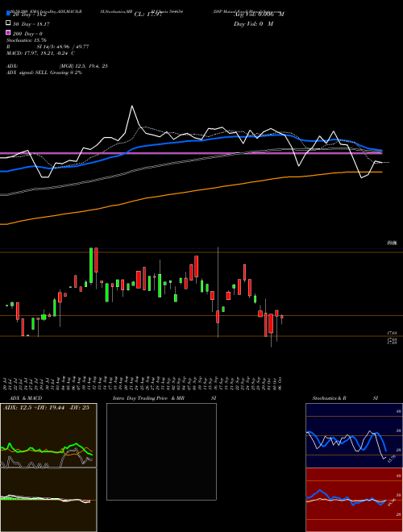Click the 'CL: 17.97' closing price label
The image size is (403, 532).
[x=147, y=15]
